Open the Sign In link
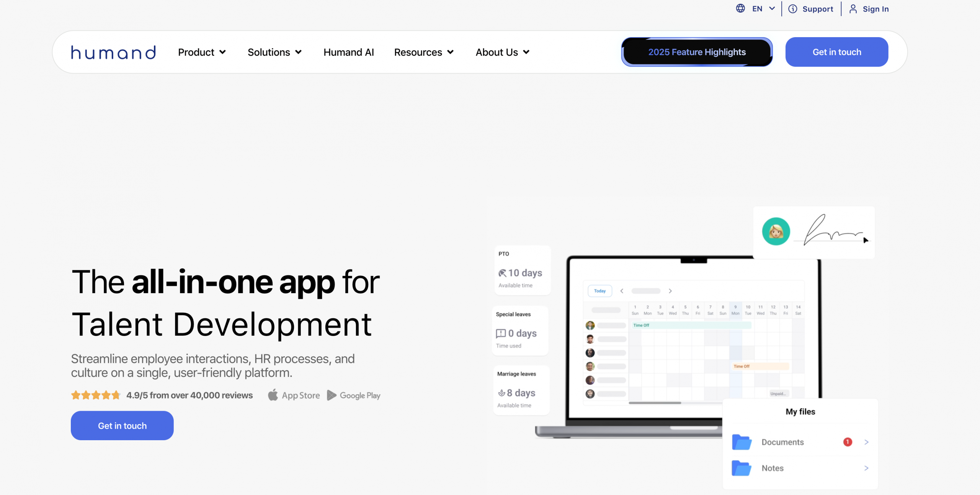980x495 pixels. [x=875, y=9]
